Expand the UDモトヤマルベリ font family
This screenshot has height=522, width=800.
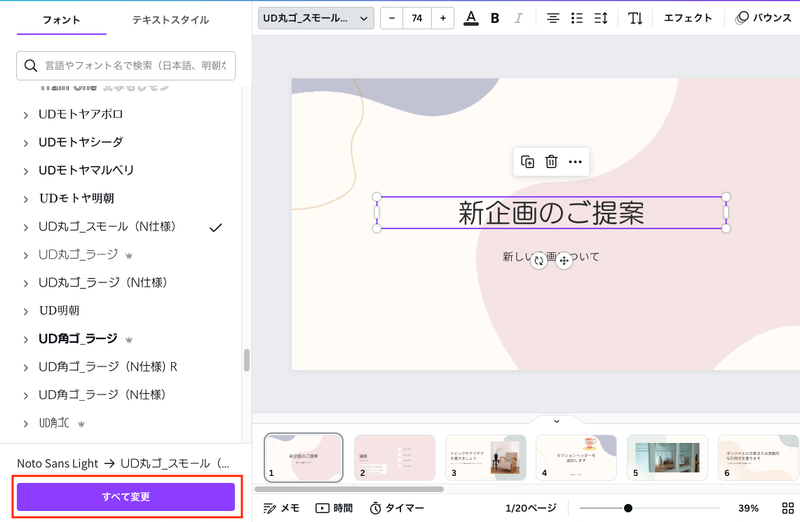tap(26, 171)
